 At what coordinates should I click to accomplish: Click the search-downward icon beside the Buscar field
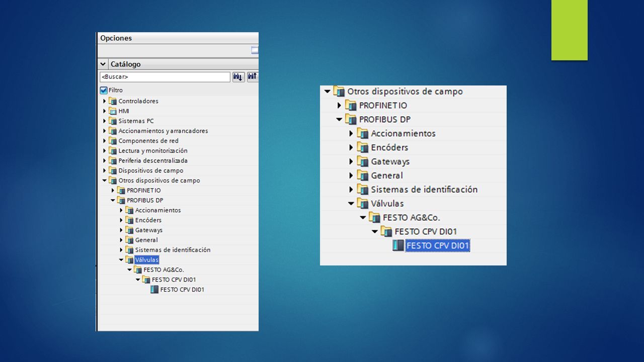click(238, 77)
